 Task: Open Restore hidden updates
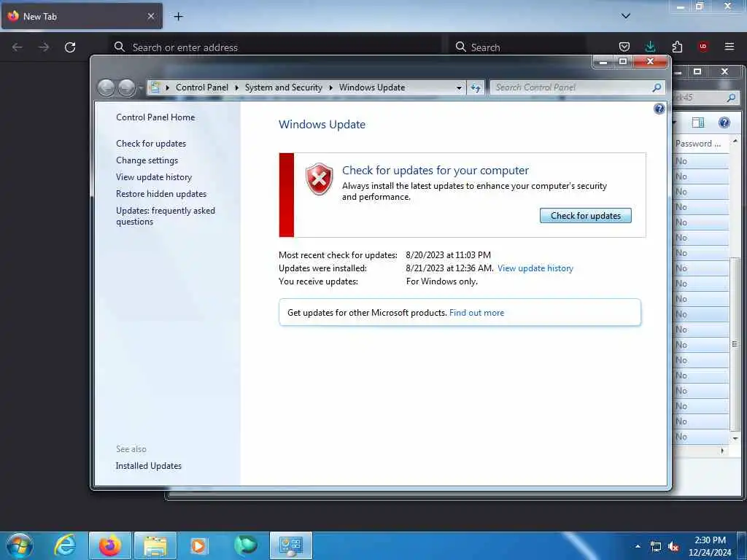tap(161, 194)
